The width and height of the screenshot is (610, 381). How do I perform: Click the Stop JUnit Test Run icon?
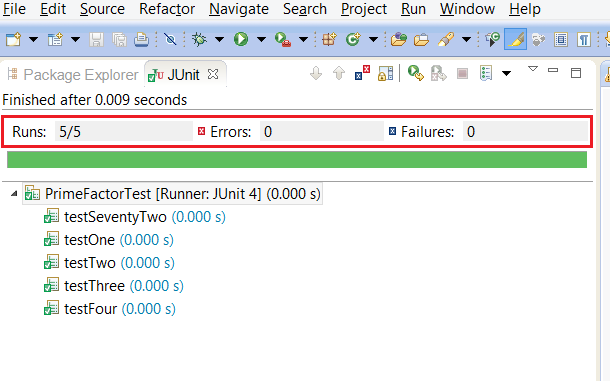tap(462, 73)
